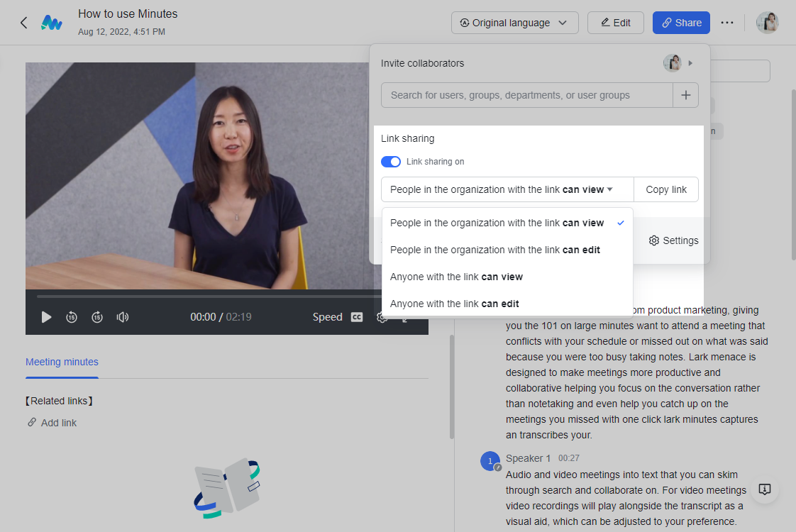
Task: Click the Edit button
Action: pos(615,23)
